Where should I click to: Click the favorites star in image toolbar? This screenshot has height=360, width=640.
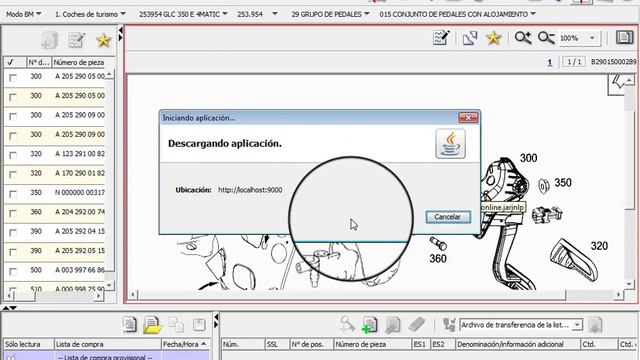click(493, 38)
